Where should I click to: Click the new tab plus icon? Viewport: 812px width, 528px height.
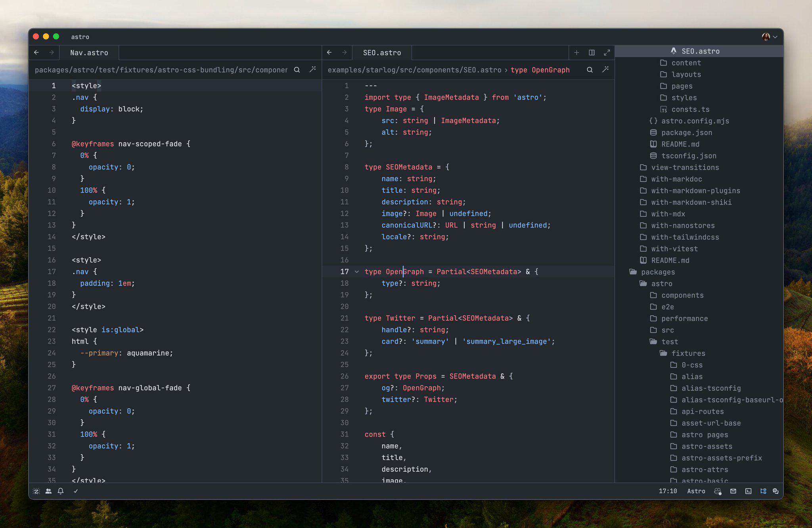tap(577, 52)
